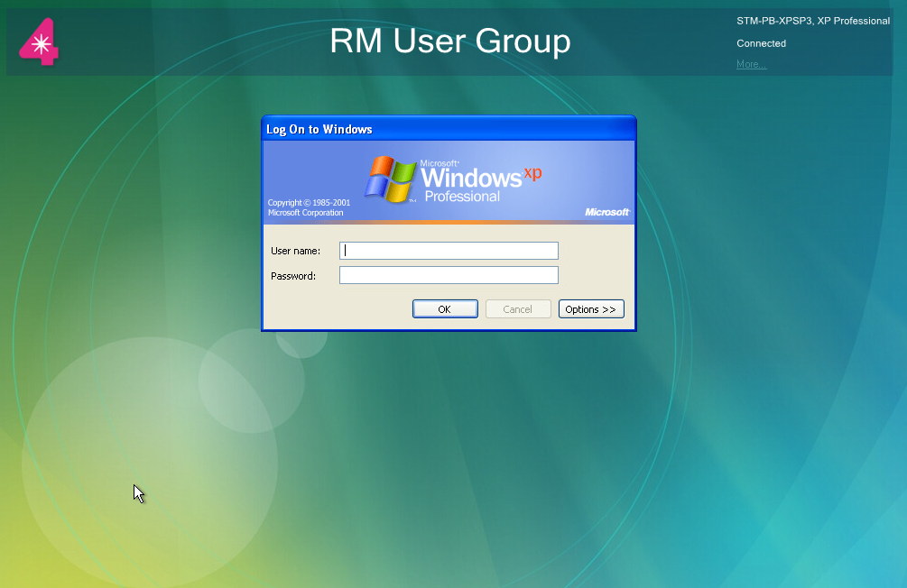Click the Windows XP flag logo

click(x=390, y=179)
